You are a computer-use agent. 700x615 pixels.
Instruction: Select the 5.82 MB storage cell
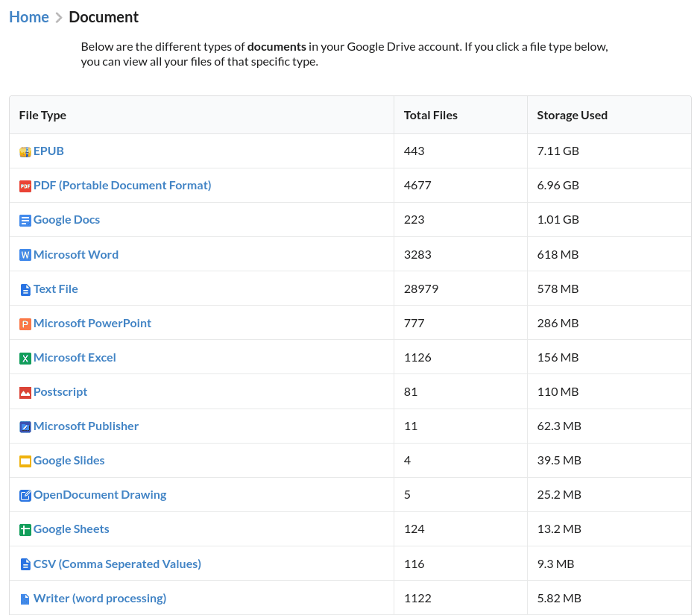pyautogui.click(x=609, y=598)
